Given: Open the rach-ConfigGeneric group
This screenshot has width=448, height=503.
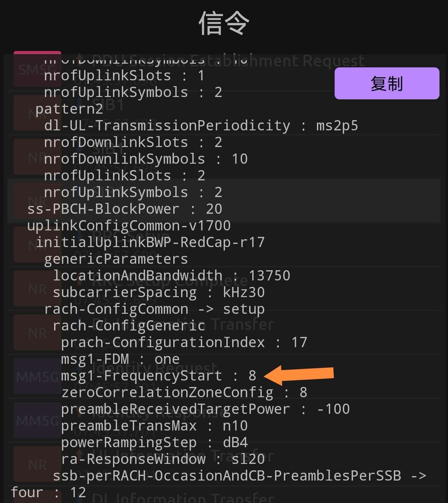Looking at the screenshot, I should point(129,326).
